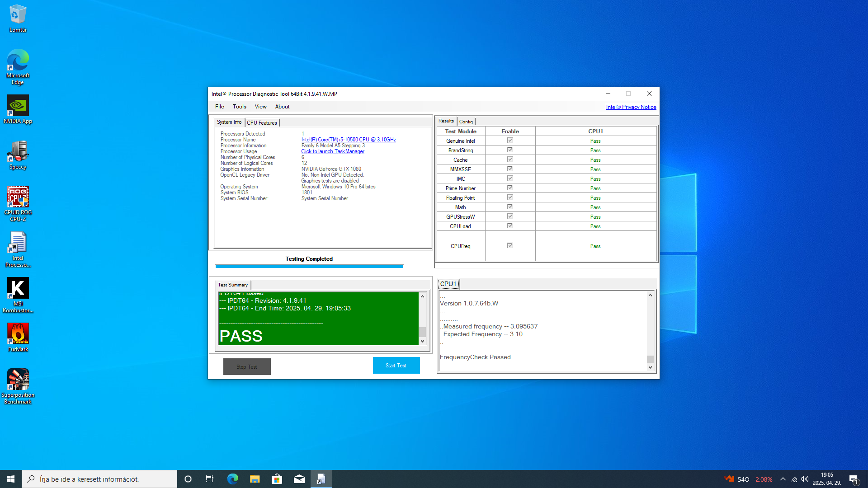
Task: Click the Test Module column header
Action: [x=461, y=131]
